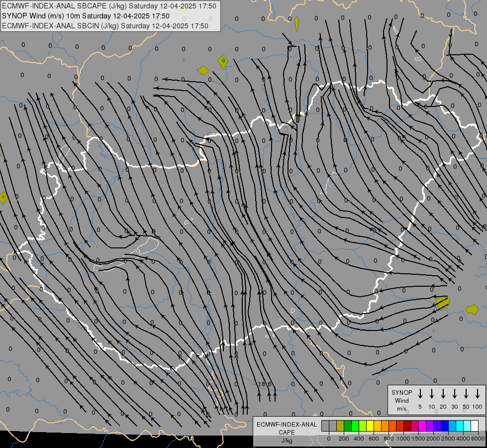
Task: Click the 600 tick label on the CAPE scale
Action: (374, 439)
